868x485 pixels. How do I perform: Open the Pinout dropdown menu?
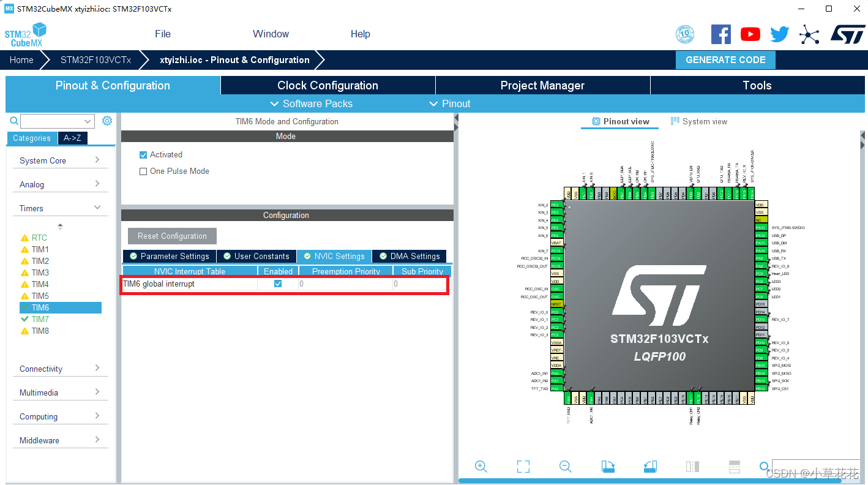(450, 103)
